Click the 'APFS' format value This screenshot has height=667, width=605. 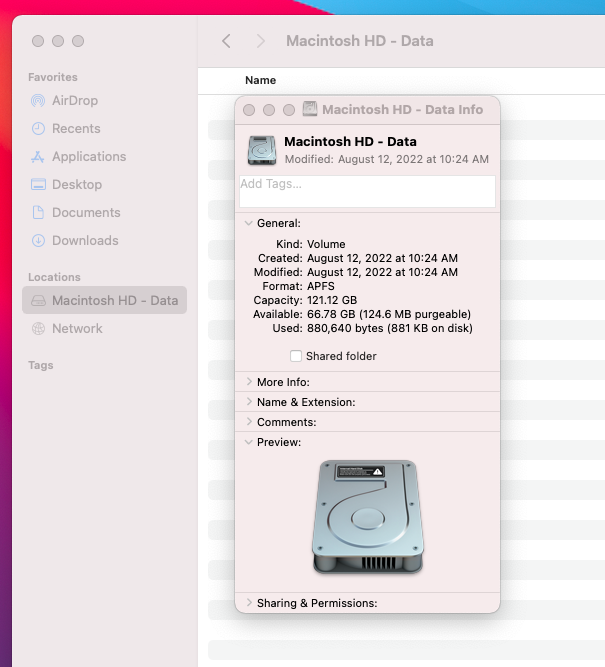tap(321, 286)
